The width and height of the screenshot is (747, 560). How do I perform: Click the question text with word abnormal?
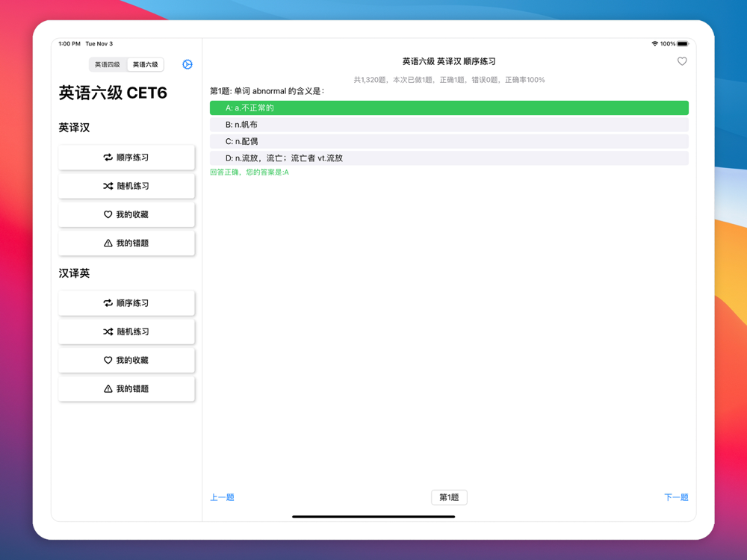click(267, 91)
